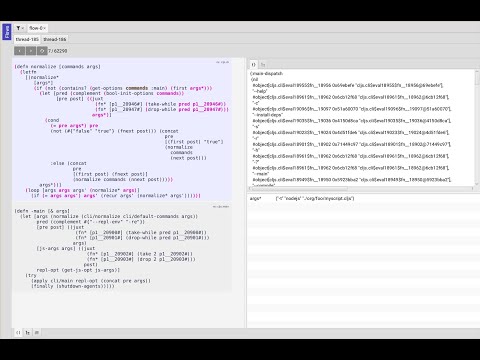This screenshot has height=360, width=480.
Task: Close the flow-0 tab with its x
Action: [45, 28]
